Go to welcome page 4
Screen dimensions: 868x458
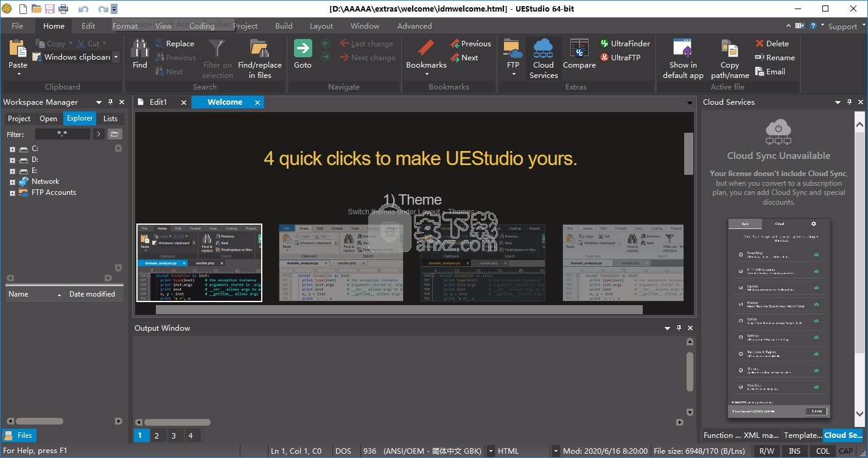click(x=191, y=435)
